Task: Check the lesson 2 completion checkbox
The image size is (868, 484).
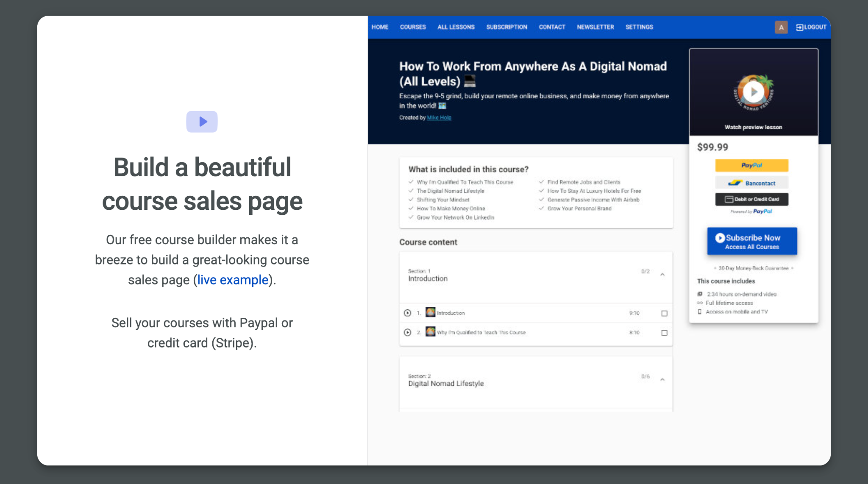Action: [x=664, y=333]
